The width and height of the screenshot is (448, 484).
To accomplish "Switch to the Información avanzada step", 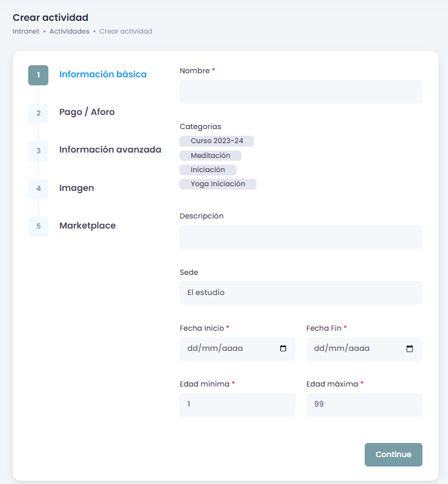I will 110,150.
